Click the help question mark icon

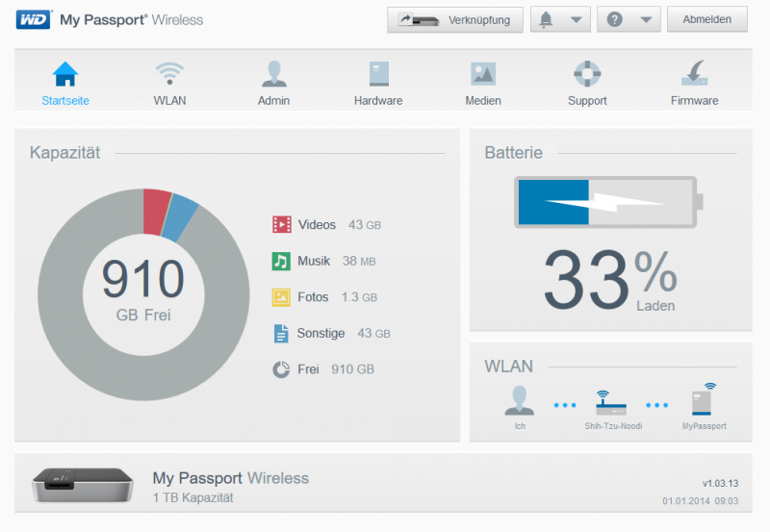[x=614, y=19]
